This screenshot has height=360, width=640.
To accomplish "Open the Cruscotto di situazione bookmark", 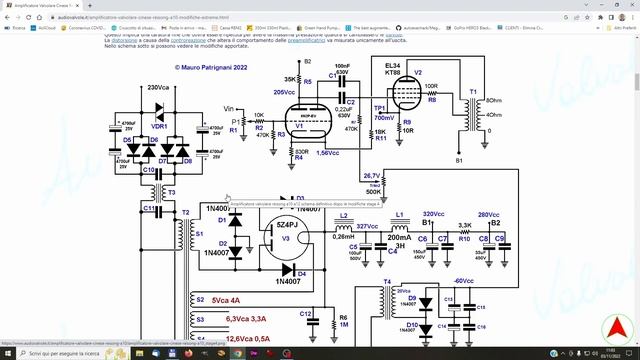I will click(133, 28).
